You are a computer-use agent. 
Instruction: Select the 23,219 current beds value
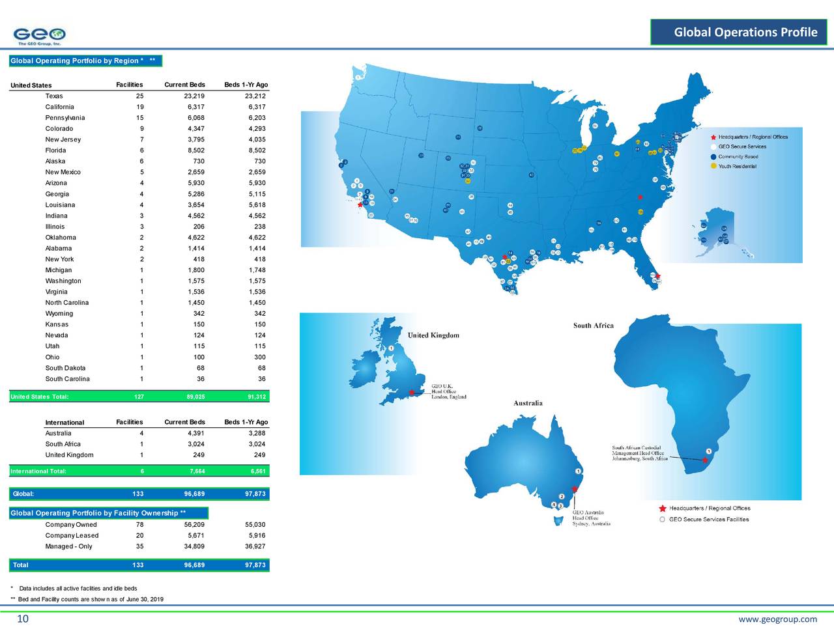194,96
